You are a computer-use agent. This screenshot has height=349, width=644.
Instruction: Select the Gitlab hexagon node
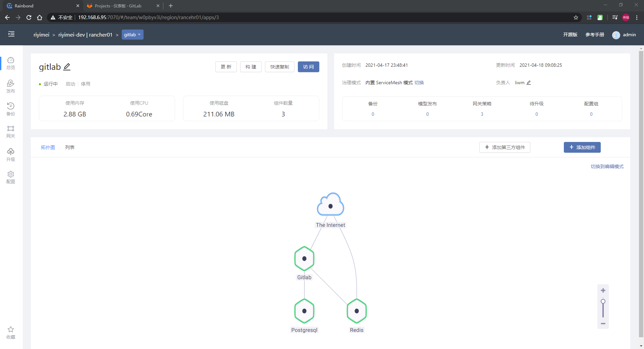304,258
